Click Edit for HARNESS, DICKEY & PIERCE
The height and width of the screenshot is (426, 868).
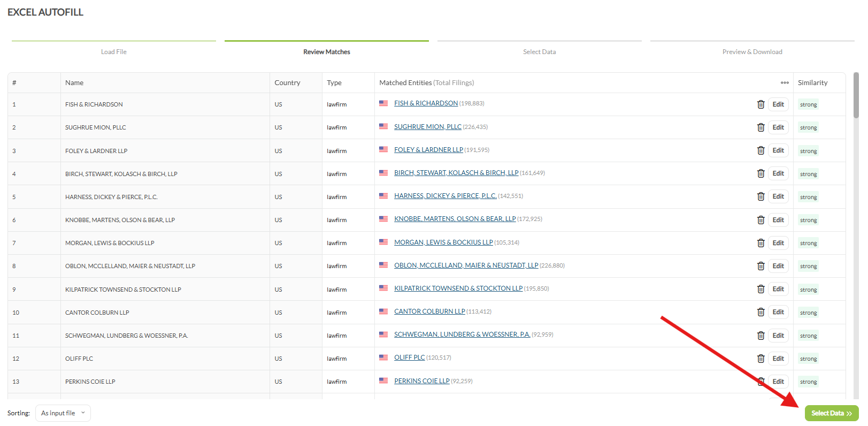tap(778, 196)
